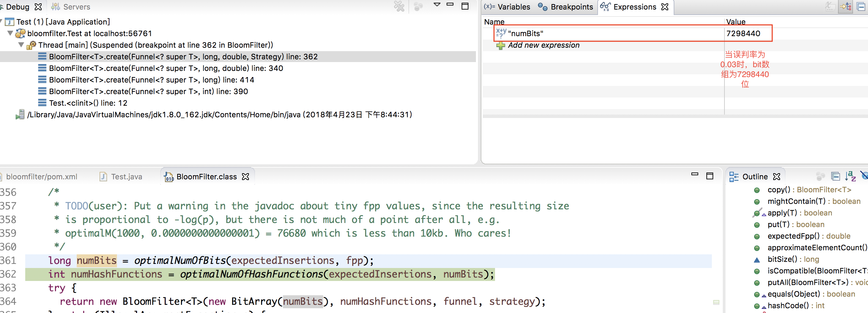Select the jdk1.8.0_162 java process entry
Viewport: 868px width, 313px height.
coord(220,115)
